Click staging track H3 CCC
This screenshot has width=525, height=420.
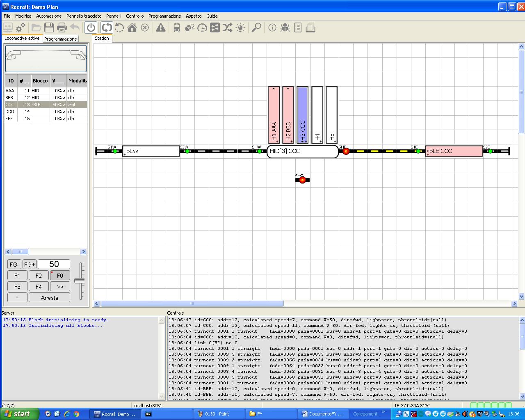tap(303, 115)
